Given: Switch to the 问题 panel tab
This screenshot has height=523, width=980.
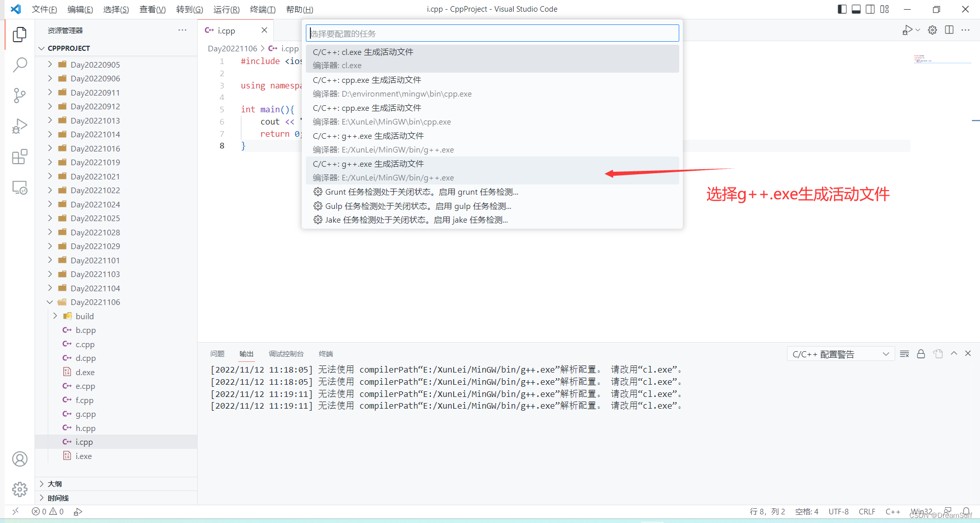Looking at the screenshot, I should point(217,354).
